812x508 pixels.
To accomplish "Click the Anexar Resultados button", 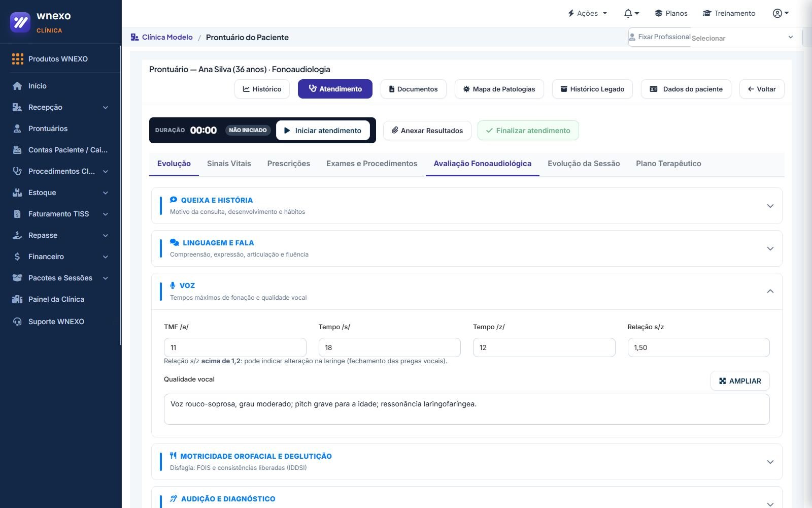I will (427, 131).
